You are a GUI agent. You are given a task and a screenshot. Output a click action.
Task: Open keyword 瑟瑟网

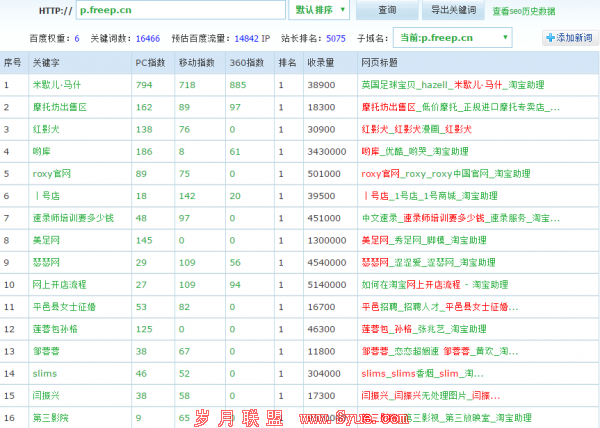point(46,262)
